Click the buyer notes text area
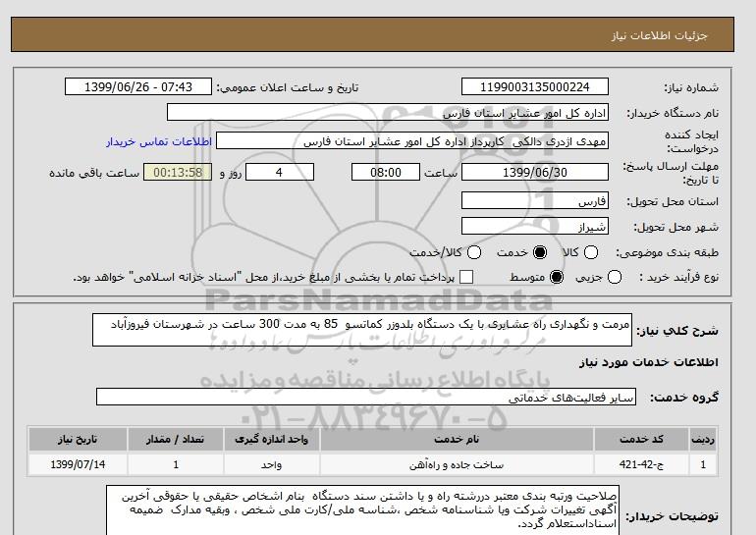Image resolution: width=756 pixels, height=535 pixels. (x=362, y=510)
